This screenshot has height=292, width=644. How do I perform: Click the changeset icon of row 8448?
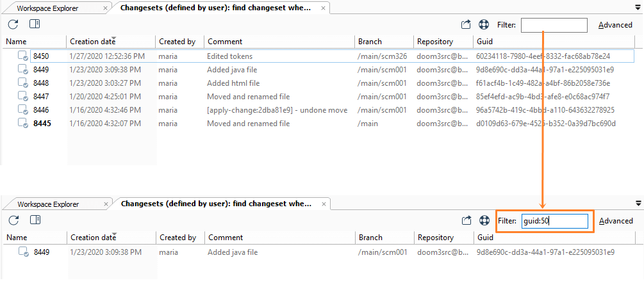tap(23, 83)
